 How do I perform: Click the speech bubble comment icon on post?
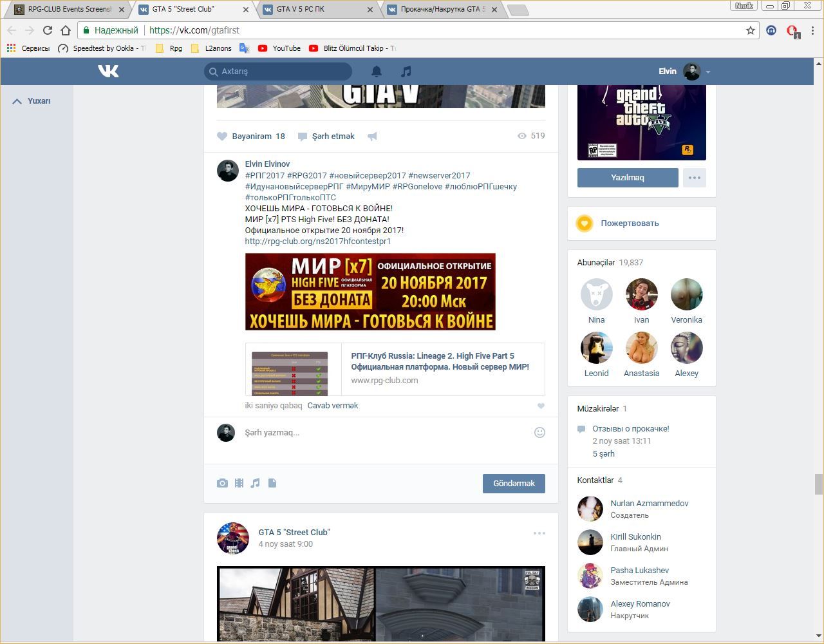click(x=302, y=137)
